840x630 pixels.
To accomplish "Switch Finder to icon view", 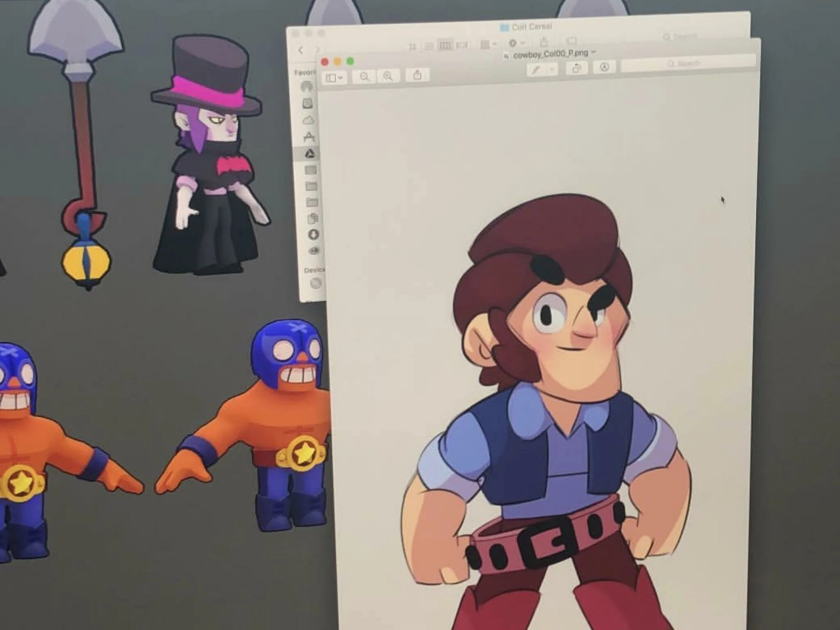I will pyautogui.click(x=413, y=46).
